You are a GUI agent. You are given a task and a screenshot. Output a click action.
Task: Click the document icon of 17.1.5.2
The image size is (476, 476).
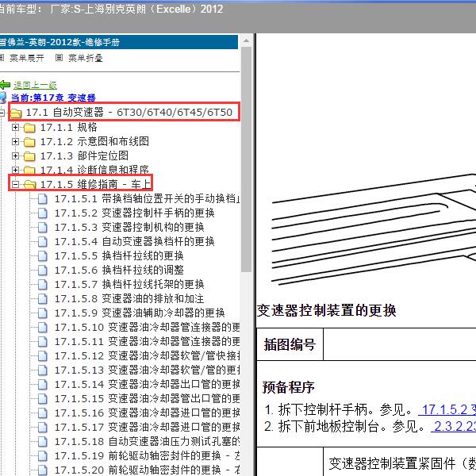43,213
